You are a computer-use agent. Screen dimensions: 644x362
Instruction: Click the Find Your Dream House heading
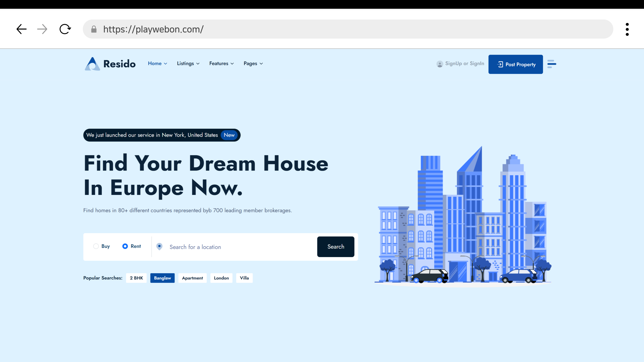click(206, 175)
